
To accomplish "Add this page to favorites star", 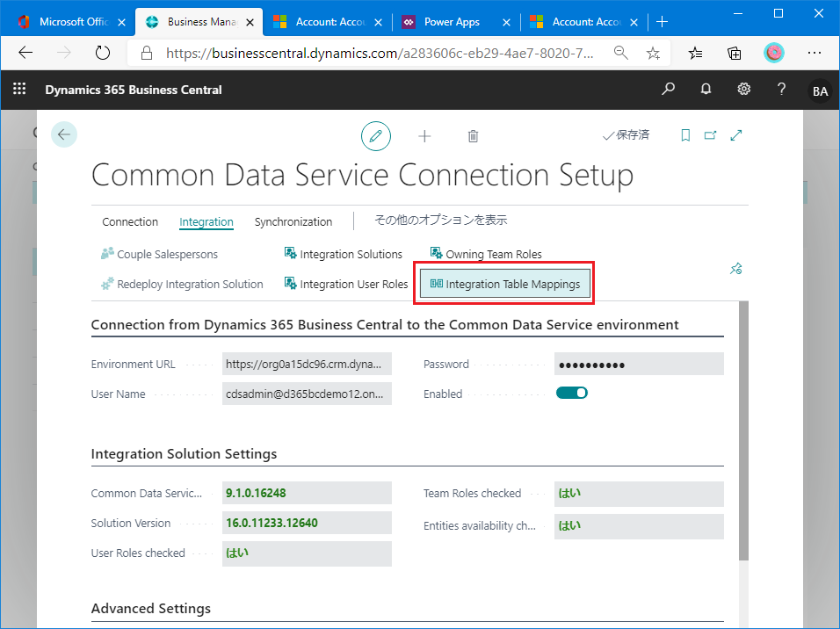I will click(653, 53).
